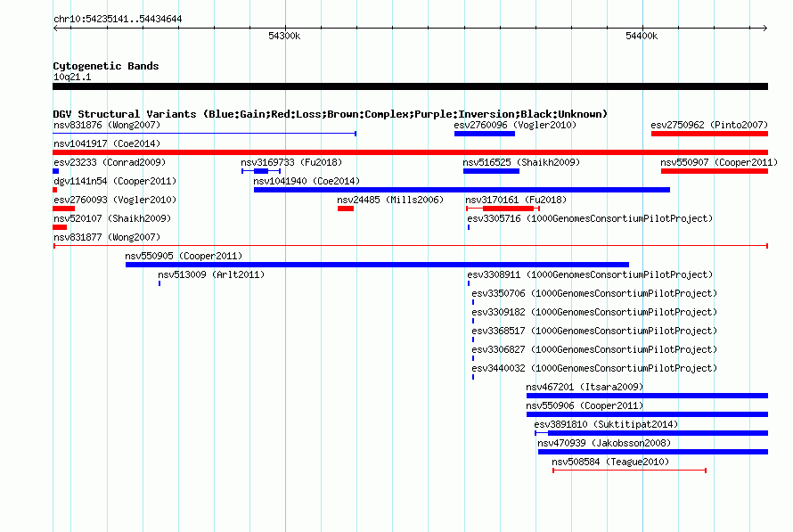793x532 pixels.
Task: Open the esv2760093 (Vogler2010) label
Action: [x=115, y=200]
